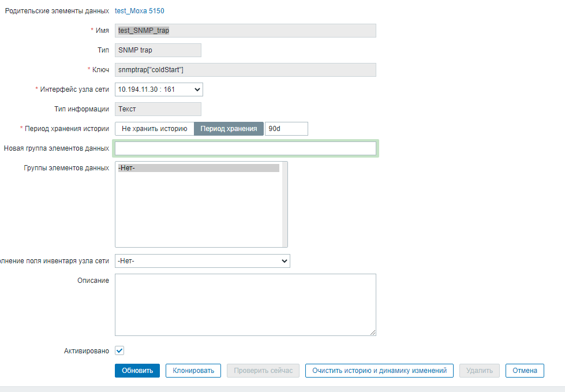Click Очистить историю и динамику изменений

pyautogui.click(x=379, y=371)
